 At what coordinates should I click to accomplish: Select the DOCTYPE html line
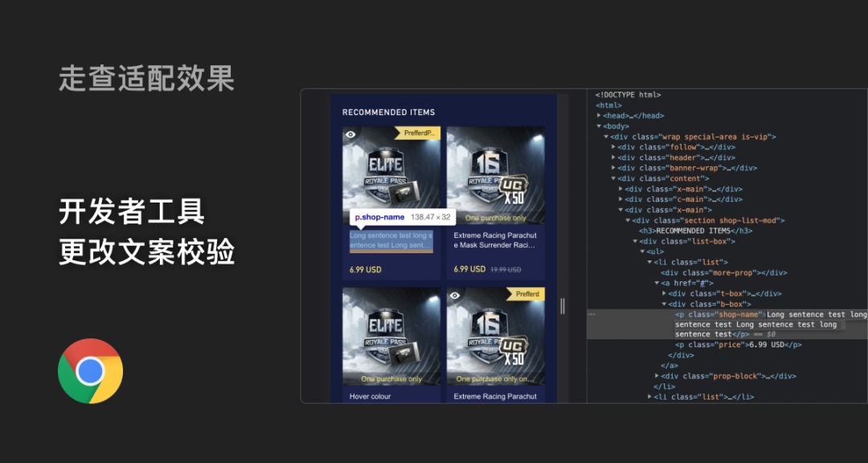pos(628,95)
